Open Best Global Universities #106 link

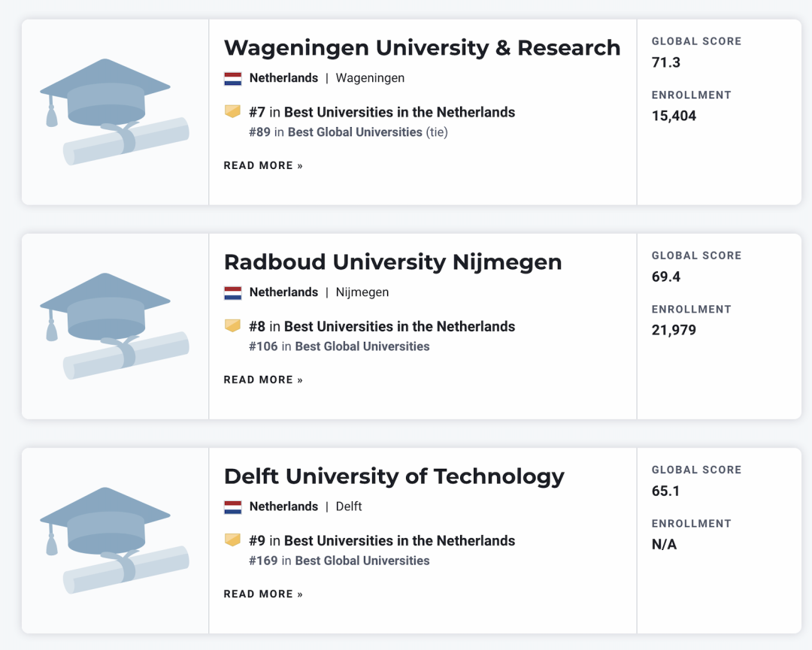point(362,346)
